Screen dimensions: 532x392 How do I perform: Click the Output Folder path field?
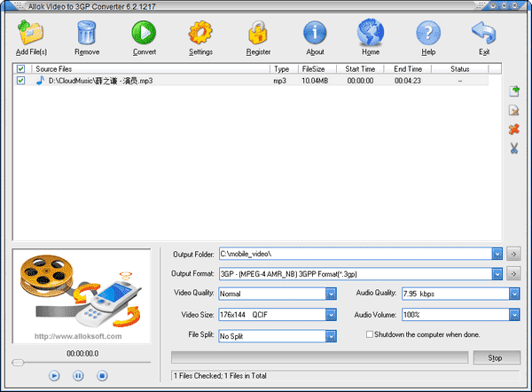click(356, 254)
